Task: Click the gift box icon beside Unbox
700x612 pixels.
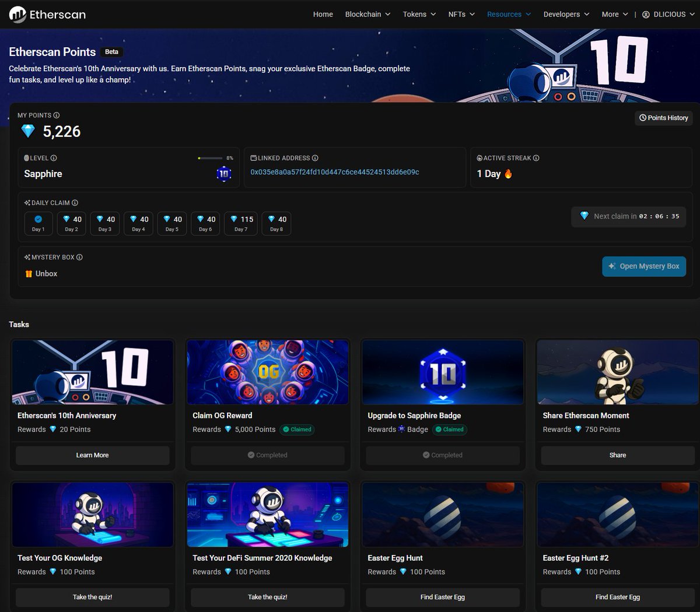Action: pos(29,273)
